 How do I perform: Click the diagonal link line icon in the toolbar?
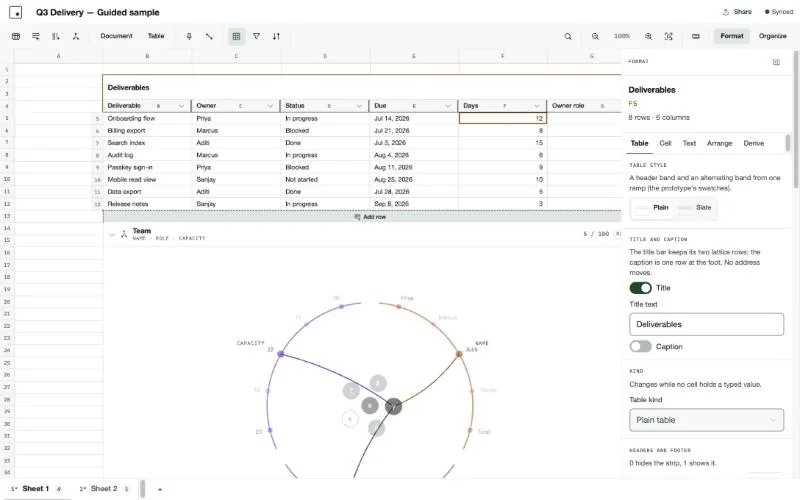pos(209,36)
